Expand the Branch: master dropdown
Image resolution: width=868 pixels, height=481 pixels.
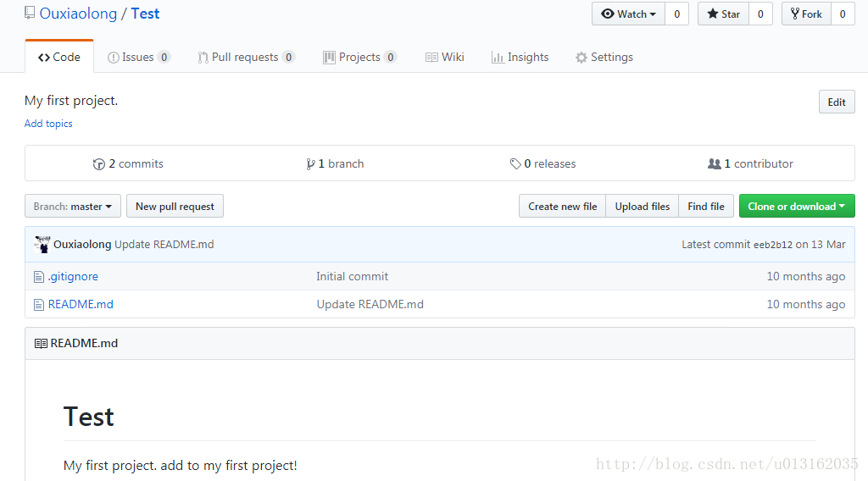pyautogui.click(x=73, y=207)
